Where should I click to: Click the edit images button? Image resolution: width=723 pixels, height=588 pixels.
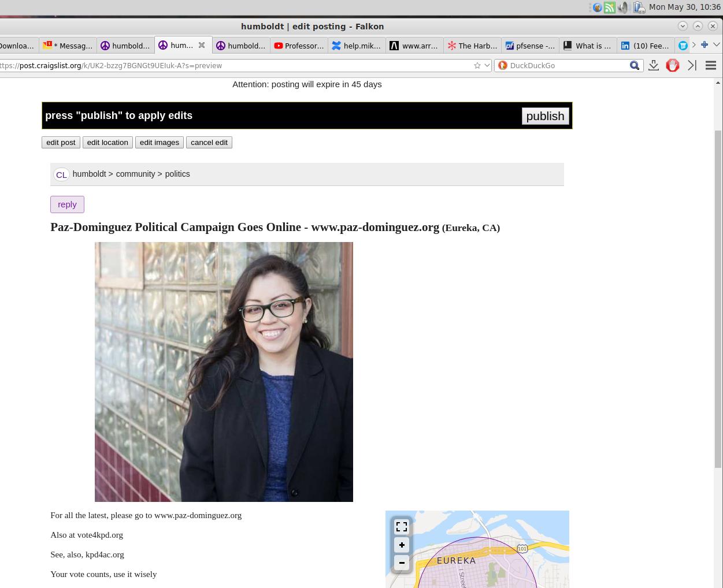click(160, 142)
